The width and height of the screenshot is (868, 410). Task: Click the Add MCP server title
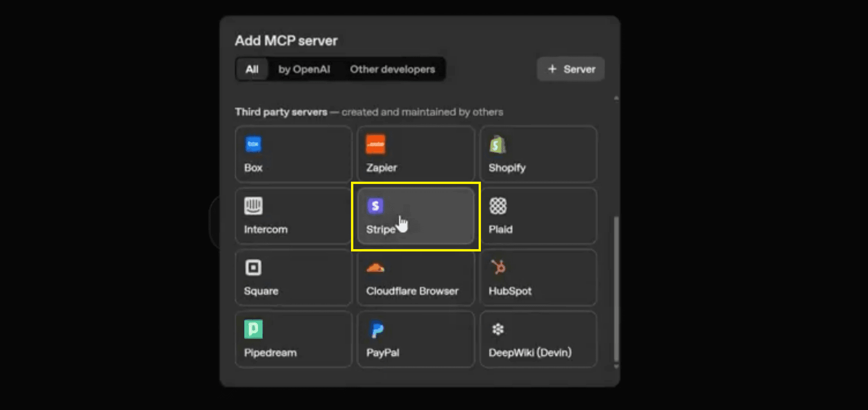286,41
